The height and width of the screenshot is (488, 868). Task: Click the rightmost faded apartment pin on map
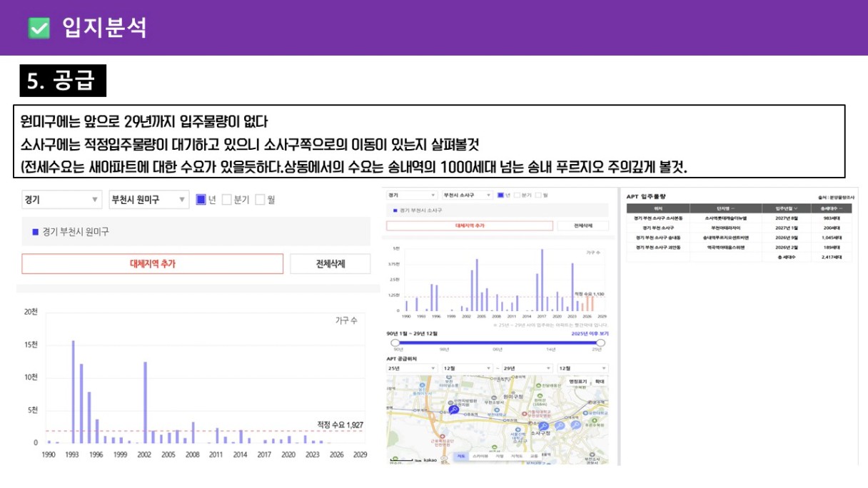point(575,425)
